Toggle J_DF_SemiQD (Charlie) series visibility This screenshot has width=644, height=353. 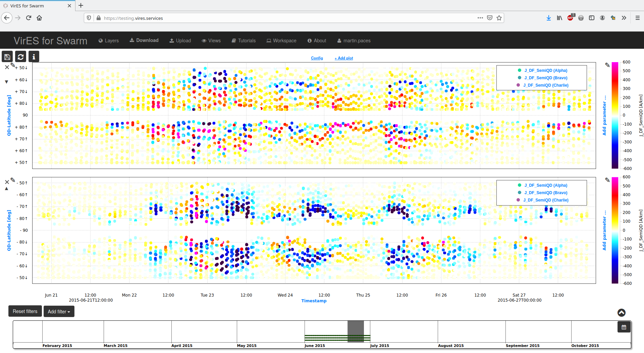[546, 85]
